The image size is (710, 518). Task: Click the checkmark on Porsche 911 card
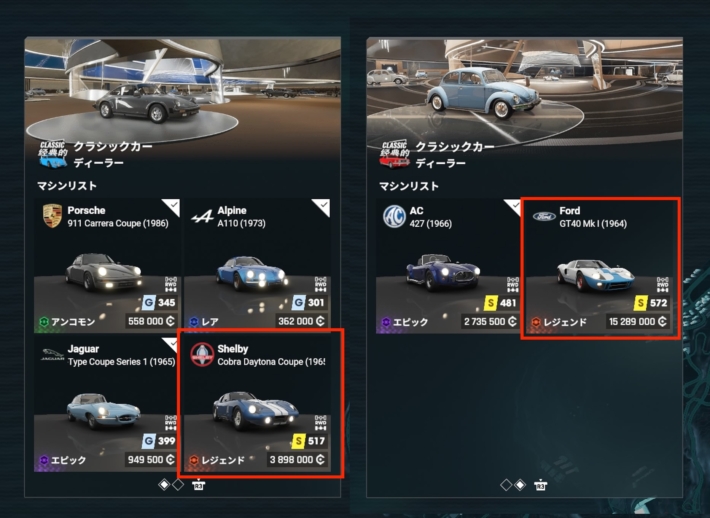[x=173, y=206]
